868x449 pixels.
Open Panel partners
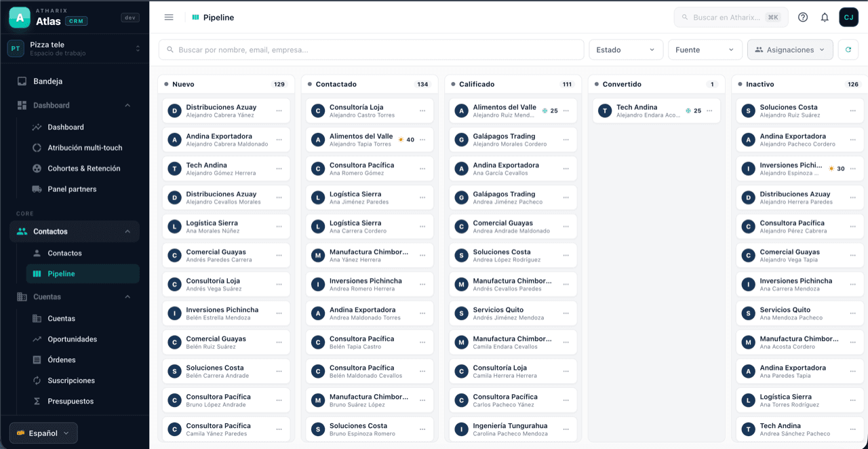coord(83,189)
